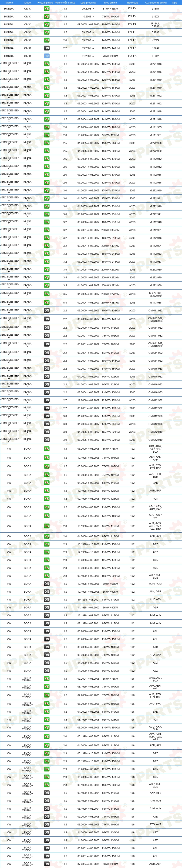The image size is (182, 868).
Task: Select the '270kW / 367KM' power cell
Action: pyautogui.click(x=111, y=303)
